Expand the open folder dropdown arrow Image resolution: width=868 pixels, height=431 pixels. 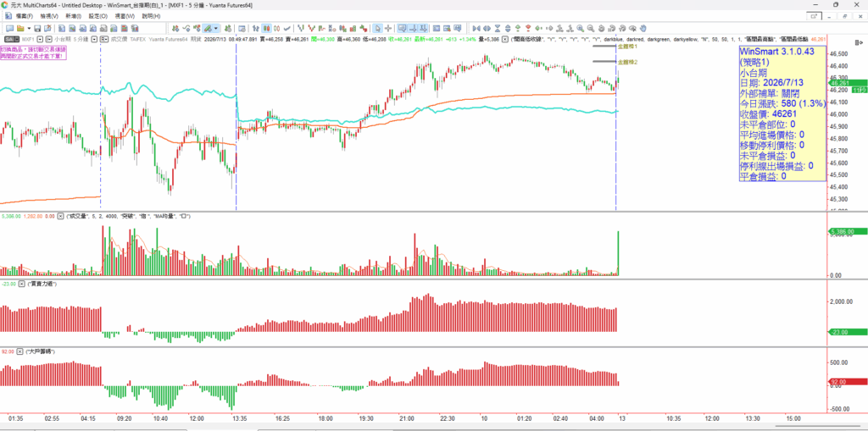coord(29,28)
